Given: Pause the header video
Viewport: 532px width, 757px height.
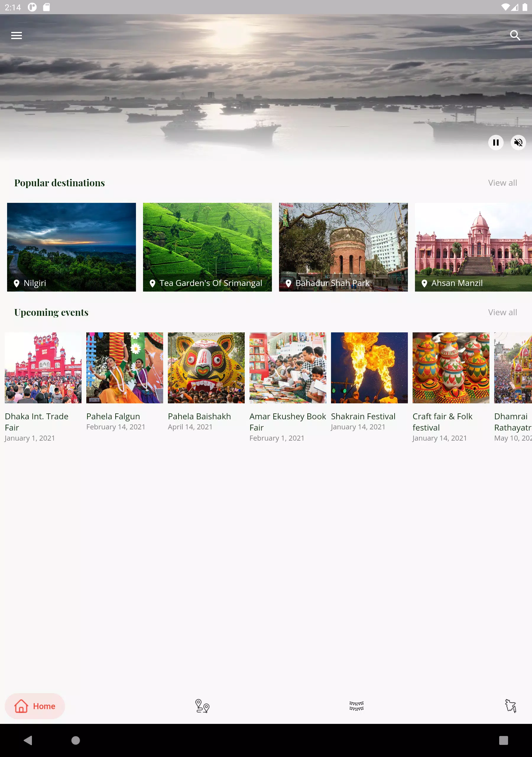Looking at the screenshot, I should 496,143.
